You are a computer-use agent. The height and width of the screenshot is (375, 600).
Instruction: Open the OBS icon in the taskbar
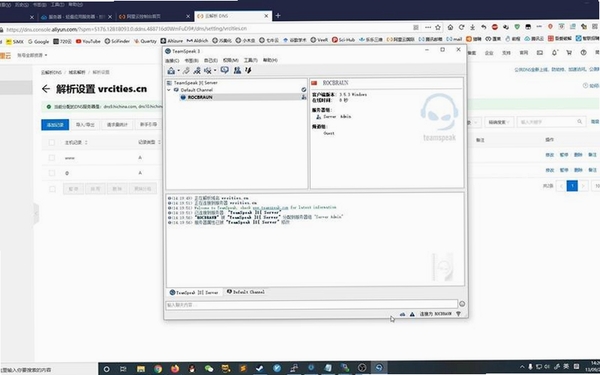362,368
